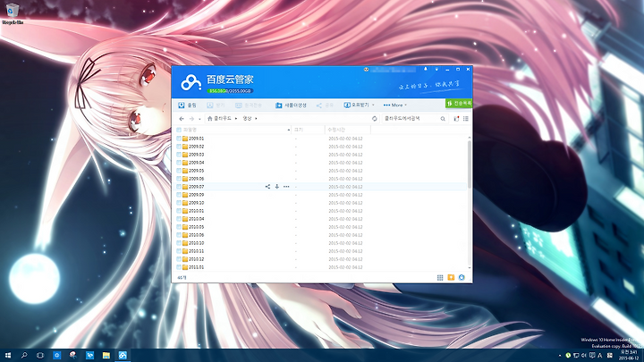The height and width of the screenshot is (362, 644).
Task: Refresh the folder listing
Action: (374, 119)
